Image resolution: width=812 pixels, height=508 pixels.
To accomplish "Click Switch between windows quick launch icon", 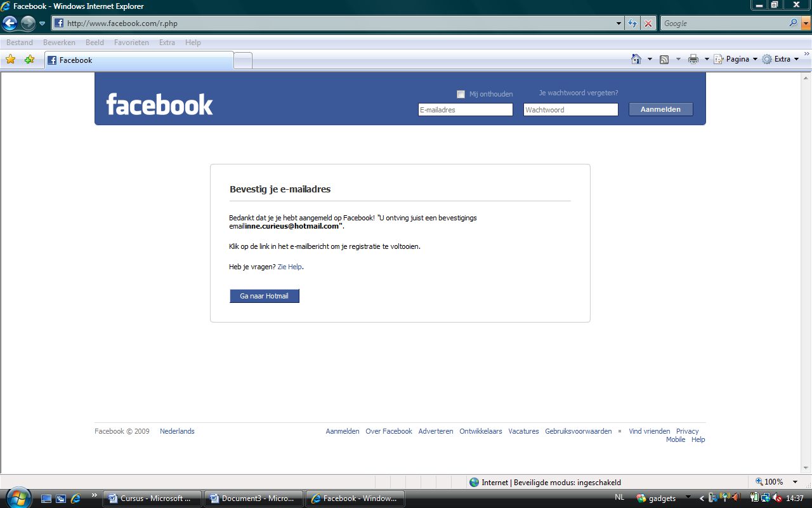I will [x=61, y=498].
